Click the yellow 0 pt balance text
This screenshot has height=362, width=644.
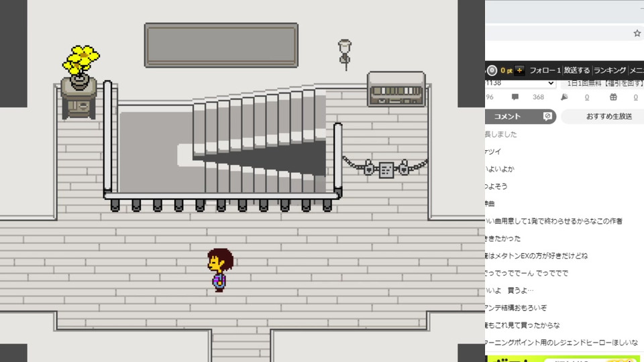(506, 70)
